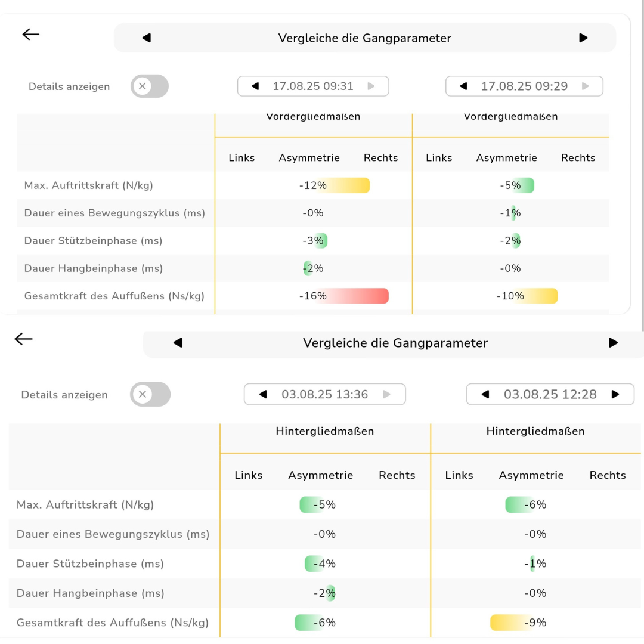Screen dimensions: 644x644
Task: Click the bottom Vergleiche die Gangparameter title
Action: 395,343
